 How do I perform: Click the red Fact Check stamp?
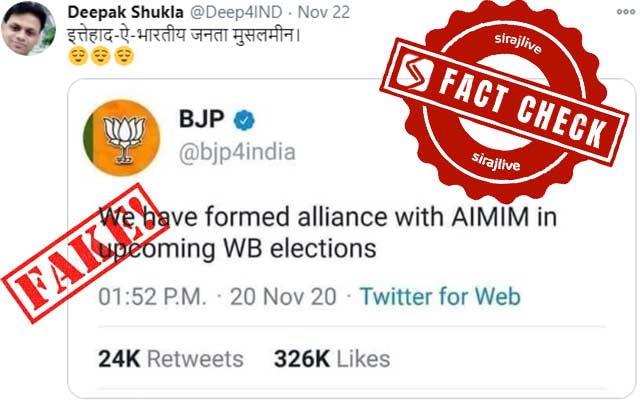coord(504,102)
